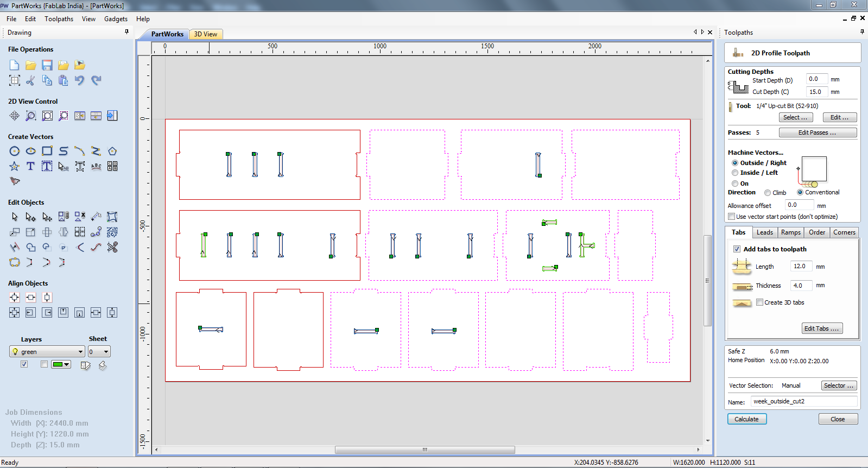Select the Draw Text tool
This screenshot has width=868, height=468.
[31, 166]
